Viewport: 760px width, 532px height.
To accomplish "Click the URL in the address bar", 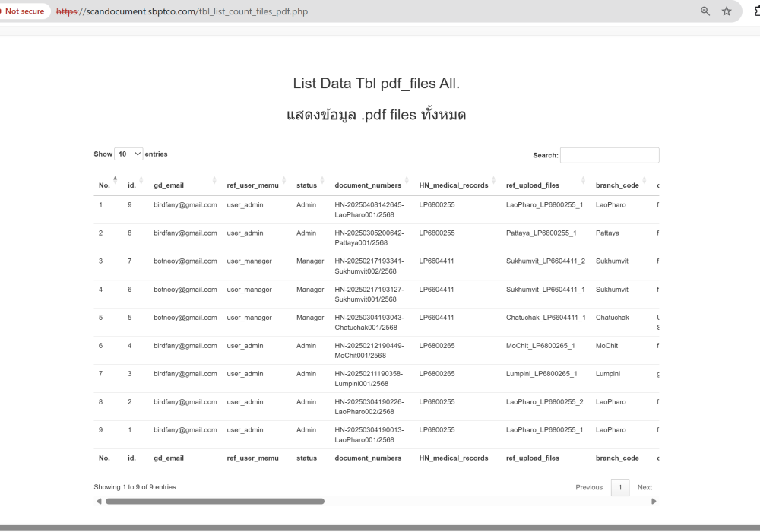I will [x=182, y=11].
